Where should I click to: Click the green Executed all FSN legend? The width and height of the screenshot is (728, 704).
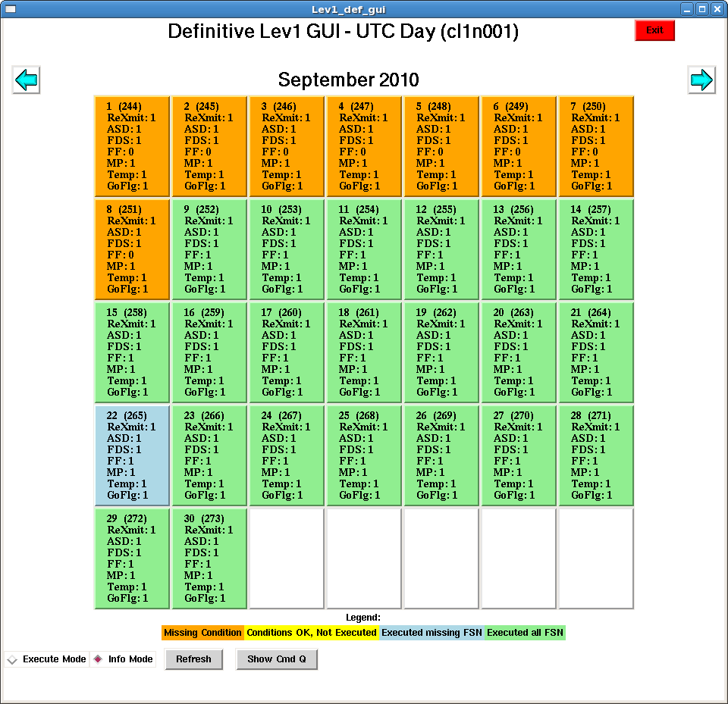point(525,633)
